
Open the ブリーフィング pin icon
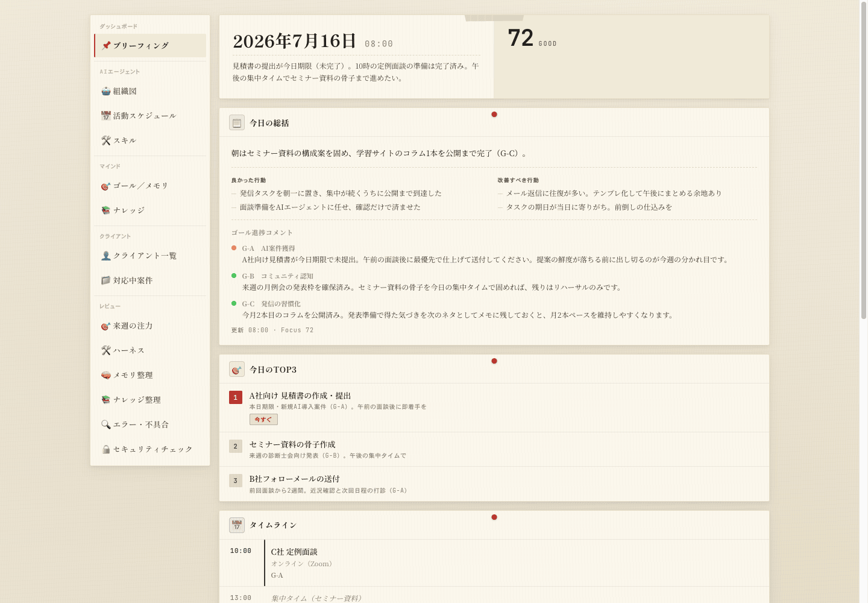pos(106,46)
